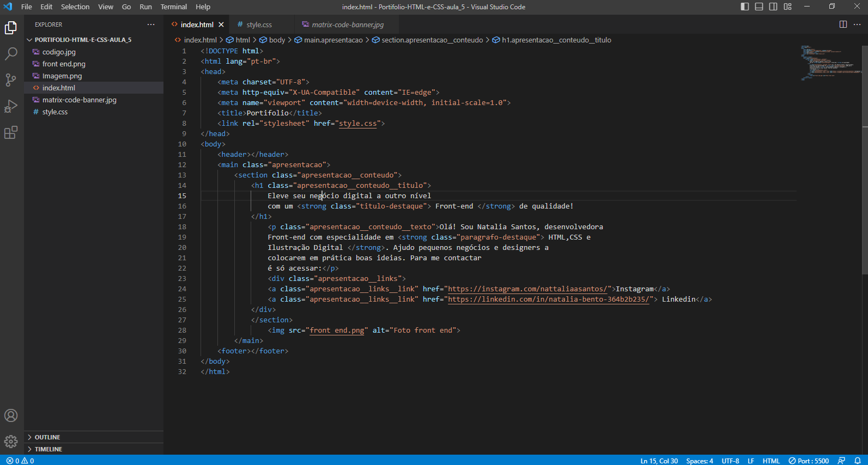Click the Ln 15, Col 30 status item
The image size is (868, 465).
(x=659, y=461)
